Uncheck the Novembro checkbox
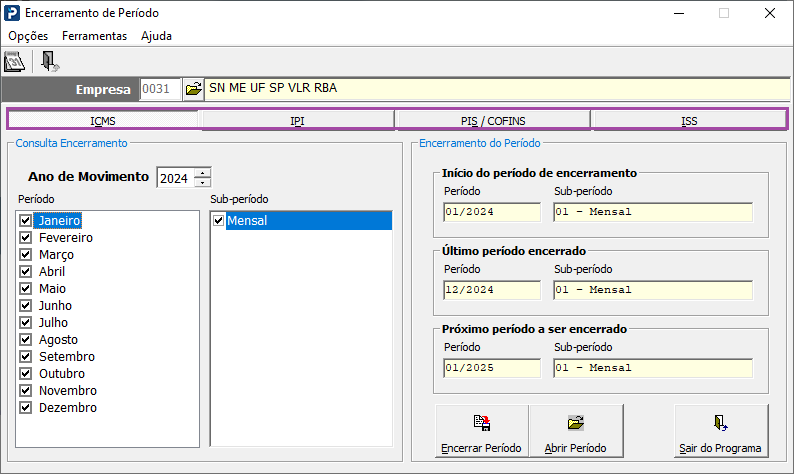794x475 pixels. 25,390
